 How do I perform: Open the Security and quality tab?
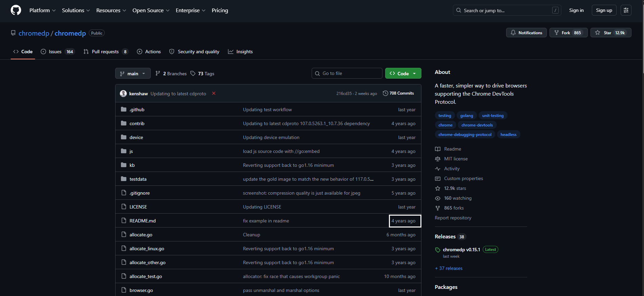pyautogui.click(x=194, y=52)
